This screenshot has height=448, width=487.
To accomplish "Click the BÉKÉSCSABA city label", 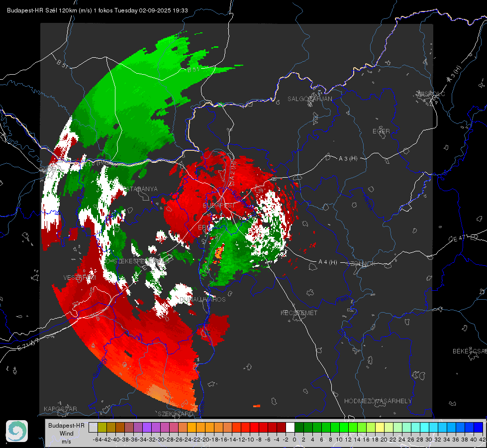I will point(470,351).
